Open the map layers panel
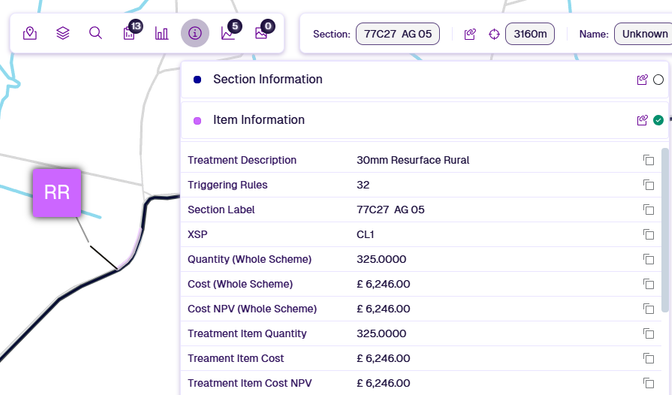672x395 pixels. coord(63,33)
